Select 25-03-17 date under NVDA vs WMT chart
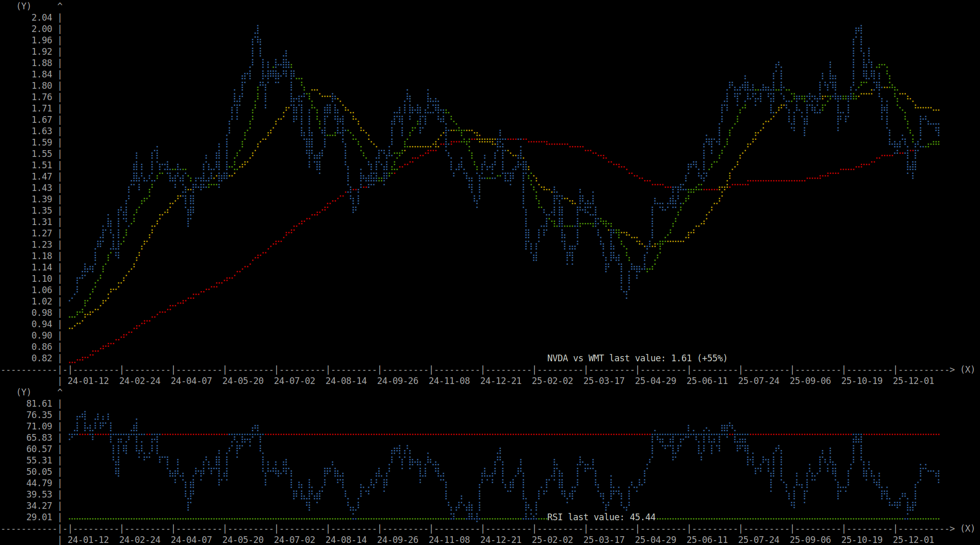 coord(604,381)
